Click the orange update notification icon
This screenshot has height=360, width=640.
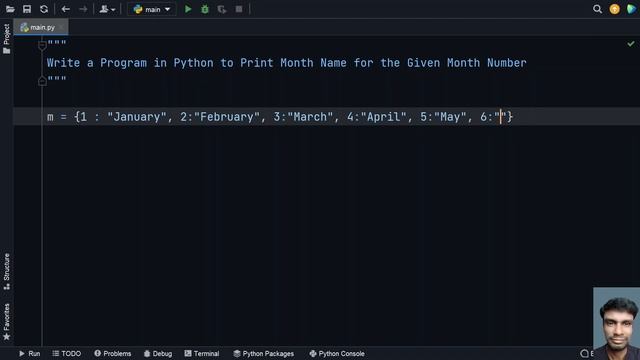614,9
